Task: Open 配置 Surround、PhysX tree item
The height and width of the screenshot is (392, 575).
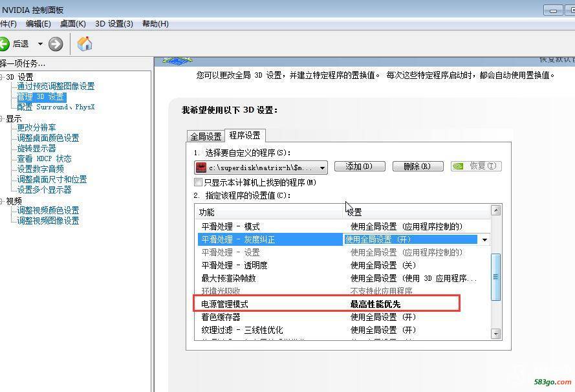Action: click(56, 107)
